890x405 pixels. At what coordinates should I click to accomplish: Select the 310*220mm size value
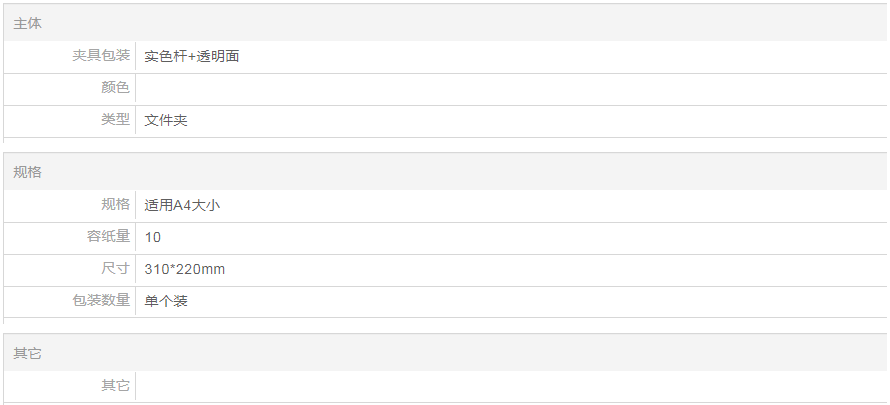185,269
